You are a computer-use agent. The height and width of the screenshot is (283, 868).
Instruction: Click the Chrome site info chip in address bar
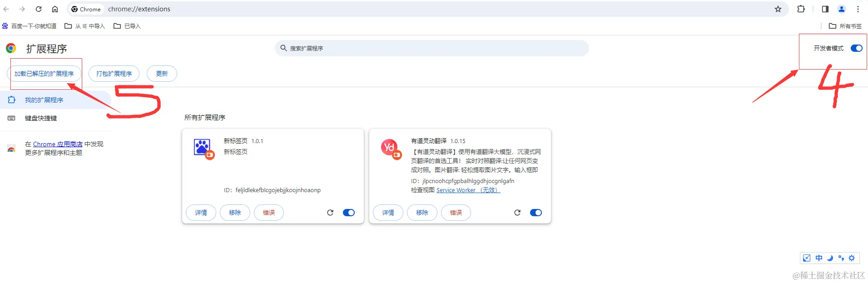(86, 9)
